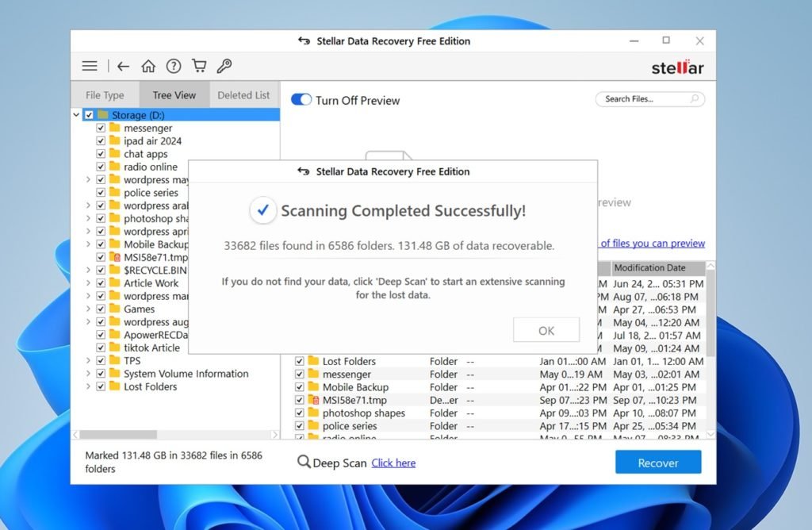Click the MSI58e71.tmp file icon in tree
Screen dimensions: 812x530
point(115,257)
